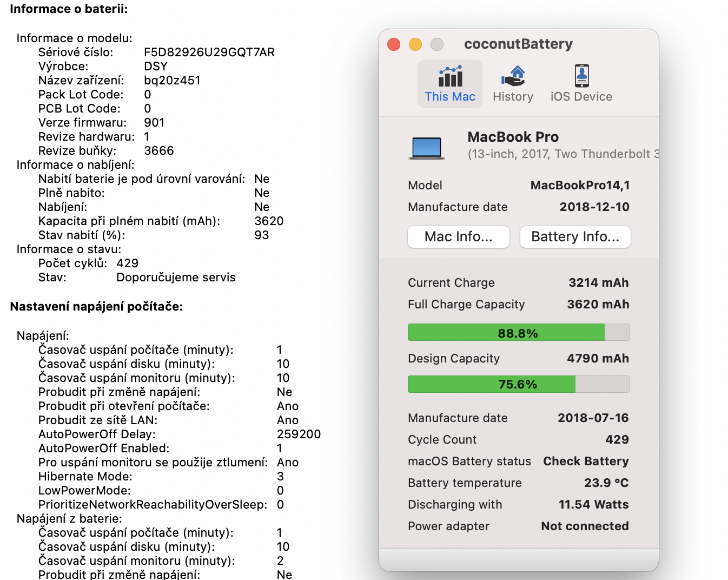Screen dimensions: 728x580
Task: Select the MacBook Pro heading
Action: tap(513, 137)
